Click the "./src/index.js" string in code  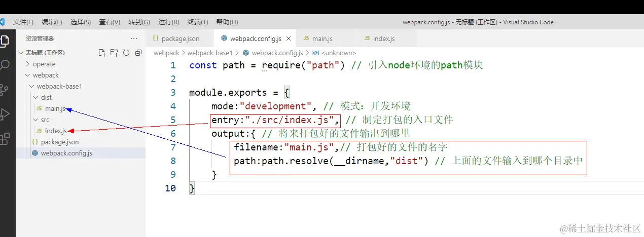click(x=290, y=120)
